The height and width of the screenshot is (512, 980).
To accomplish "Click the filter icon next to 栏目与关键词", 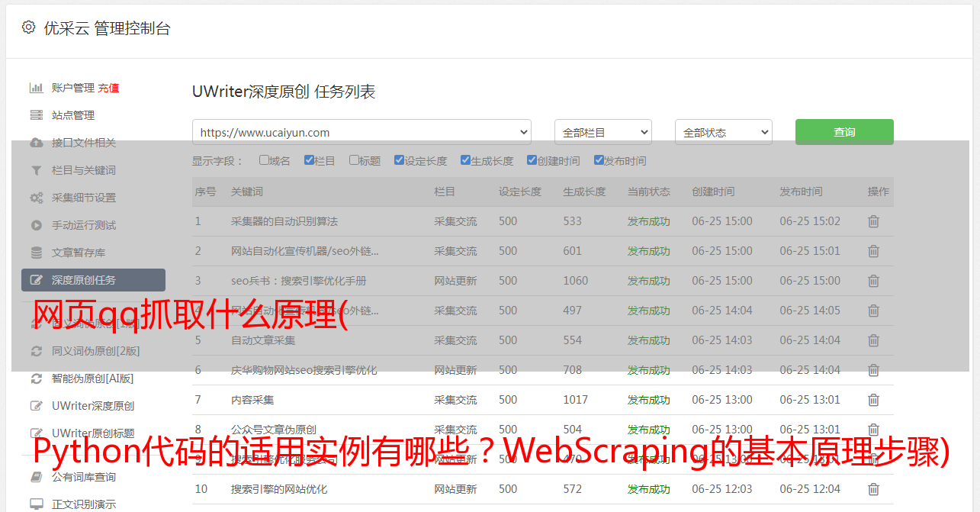I will coord(36,170).
